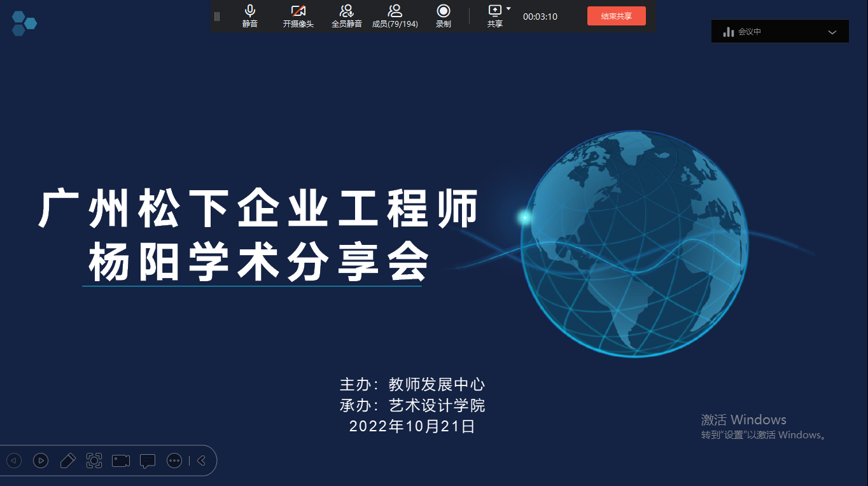Click the 会议中 network status label

[749, 32]
